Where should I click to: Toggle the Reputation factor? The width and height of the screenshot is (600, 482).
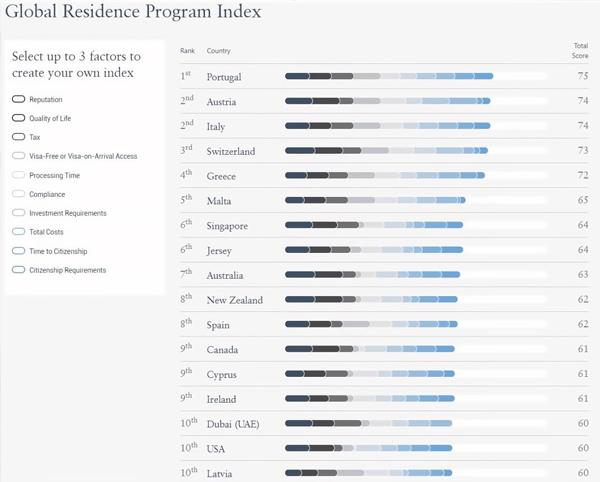pyautogui.click(x=18, y=99)
